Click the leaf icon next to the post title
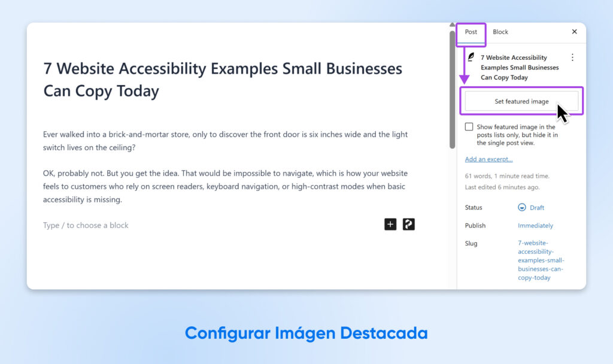This screenshot has width=613, height=364. (x=471, y=57)
